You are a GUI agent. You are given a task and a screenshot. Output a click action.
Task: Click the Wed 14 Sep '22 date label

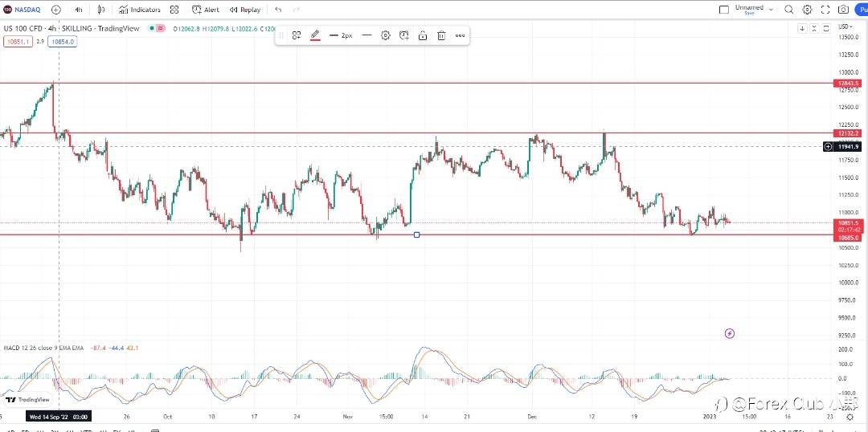[x=58, y=417]
